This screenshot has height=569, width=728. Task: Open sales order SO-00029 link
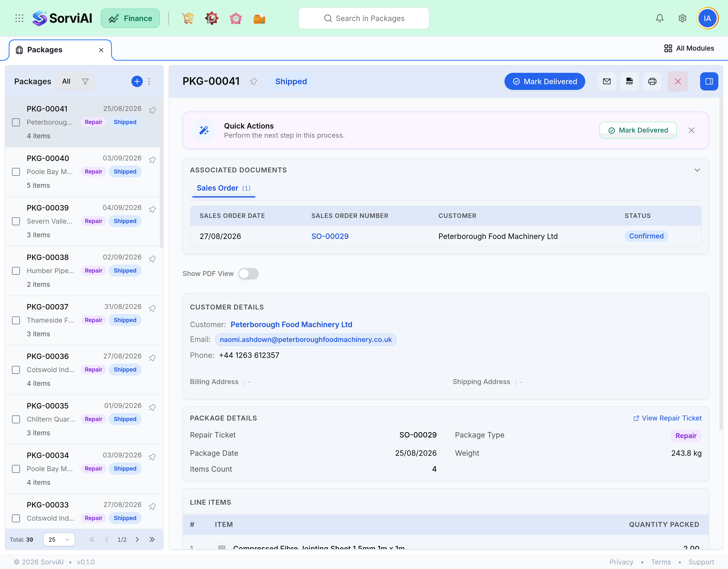[x=330, y=237]
